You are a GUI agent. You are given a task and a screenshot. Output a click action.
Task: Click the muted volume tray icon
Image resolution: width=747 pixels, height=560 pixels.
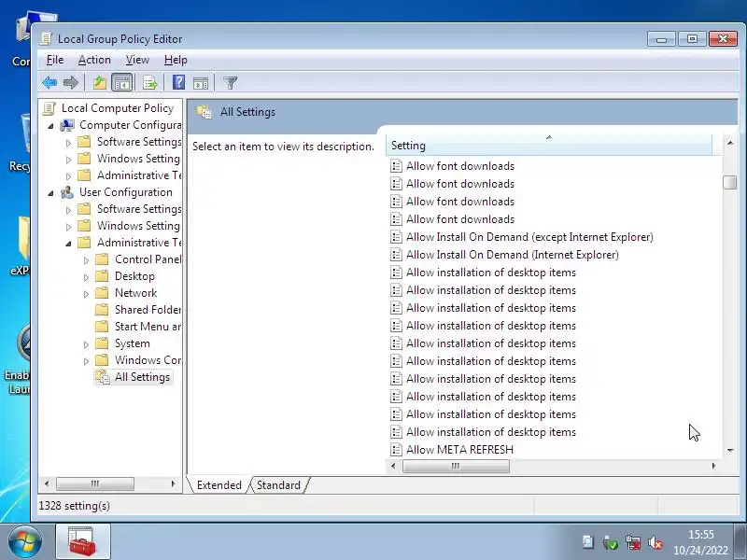click(655, 542)
